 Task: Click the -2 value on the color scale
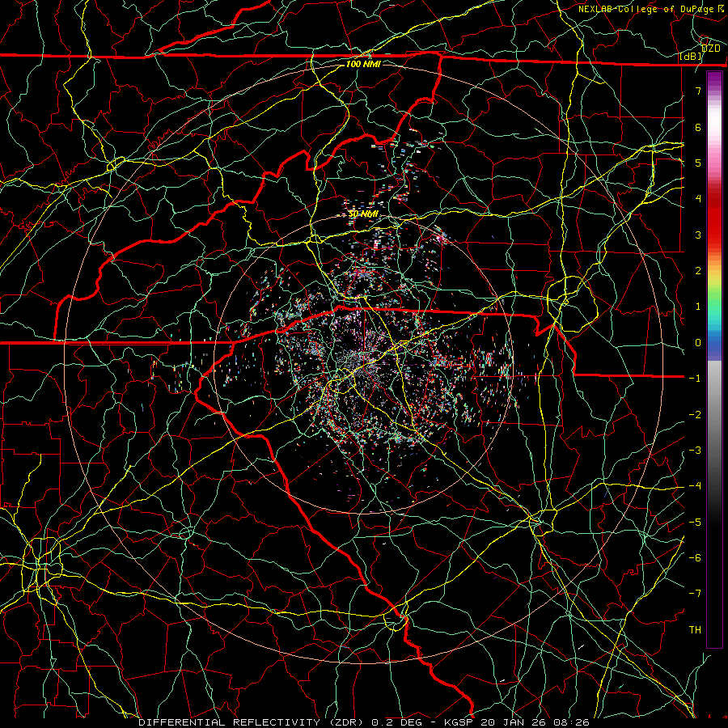tap(695, 415)
